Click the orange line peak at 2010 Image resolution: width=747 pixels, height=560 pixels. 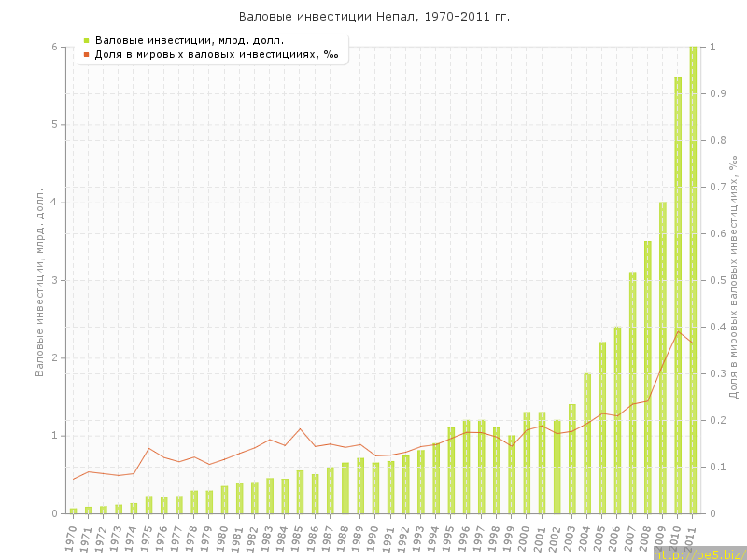678,331
